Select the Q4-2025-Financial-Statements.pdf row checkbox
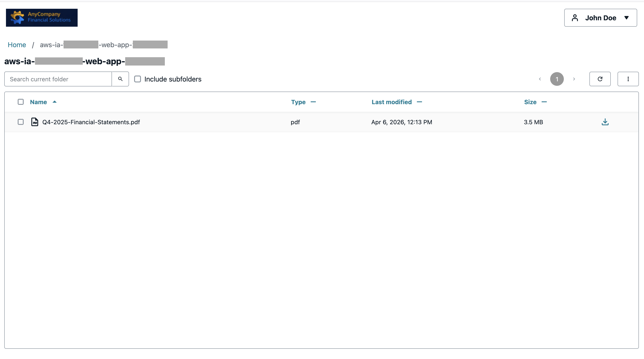 click(x=21, y=122)
